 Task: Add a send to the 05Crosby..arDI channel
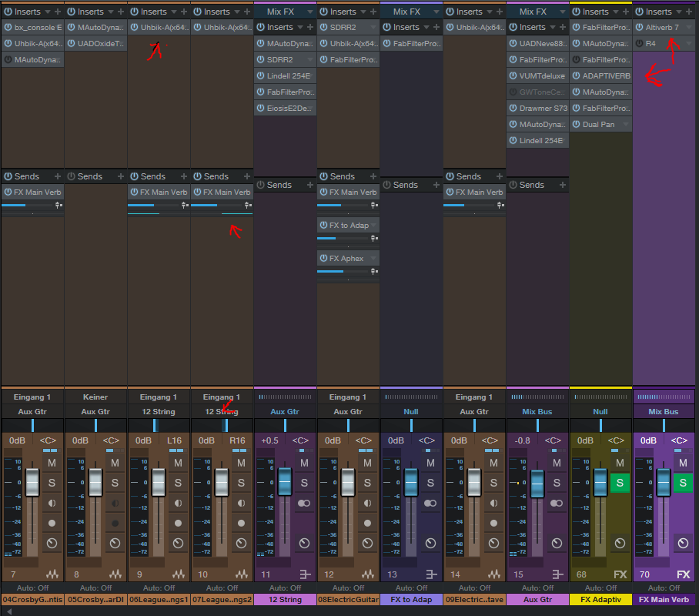pyautogui.click(x=120, y=176)
